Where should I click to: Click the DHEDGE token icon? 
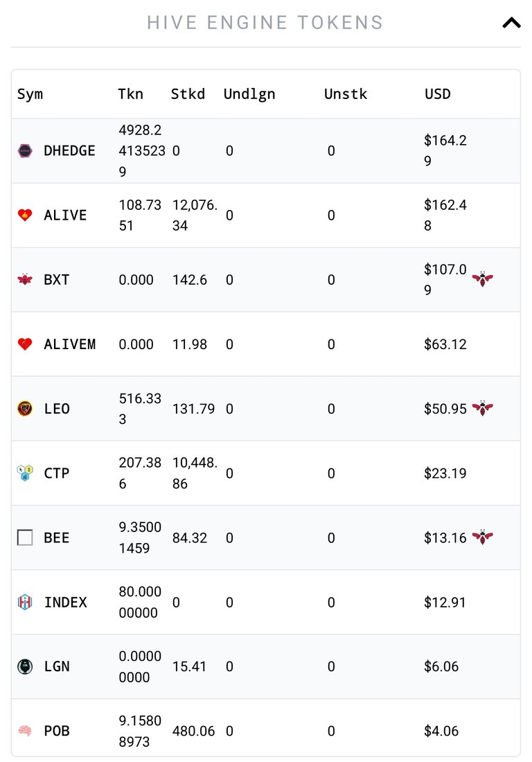(25, 150)
